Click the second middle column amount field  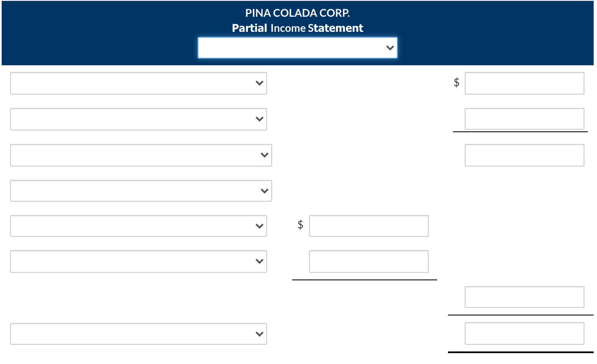tap(369, 261)
